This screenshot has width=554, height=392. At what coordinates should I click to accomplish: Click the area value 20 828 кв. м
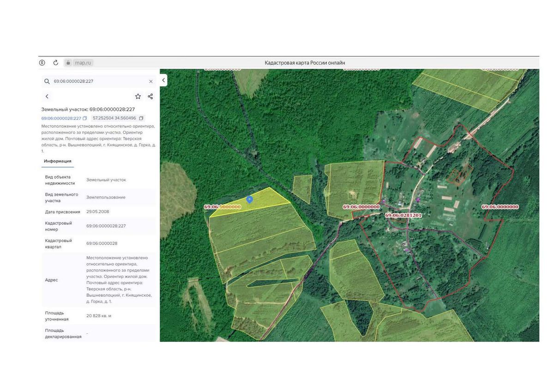point(99,316)
